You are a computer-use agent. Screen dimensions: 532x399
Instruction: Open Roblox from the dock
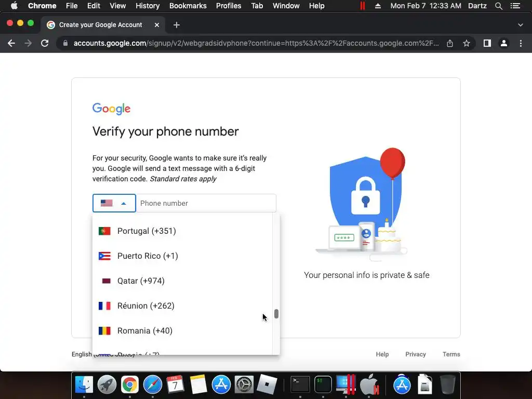click(267, 385)
